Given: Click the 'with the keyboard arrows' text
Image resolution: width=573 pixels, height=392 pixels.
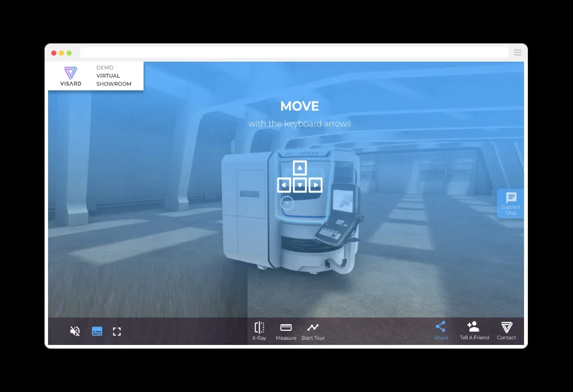Looking at the screenshot, I should pyautogui.click(x=299, y=124).
